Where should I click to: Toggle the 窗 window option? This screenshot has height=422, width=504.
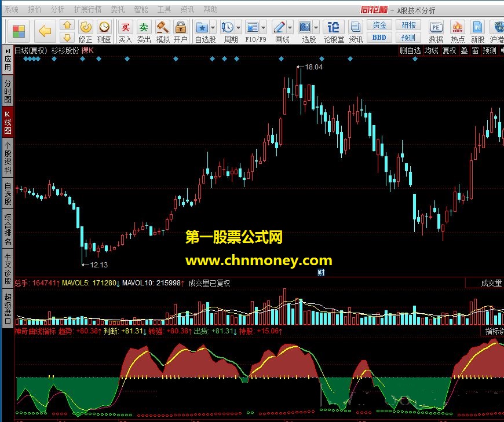point(476,51)
